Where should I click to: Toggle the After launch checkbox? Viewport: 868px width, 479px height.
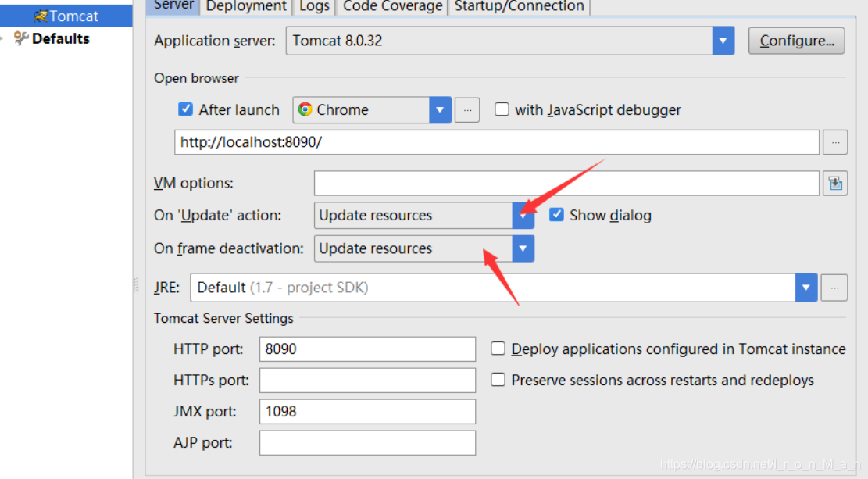click(x=186, y=110)
